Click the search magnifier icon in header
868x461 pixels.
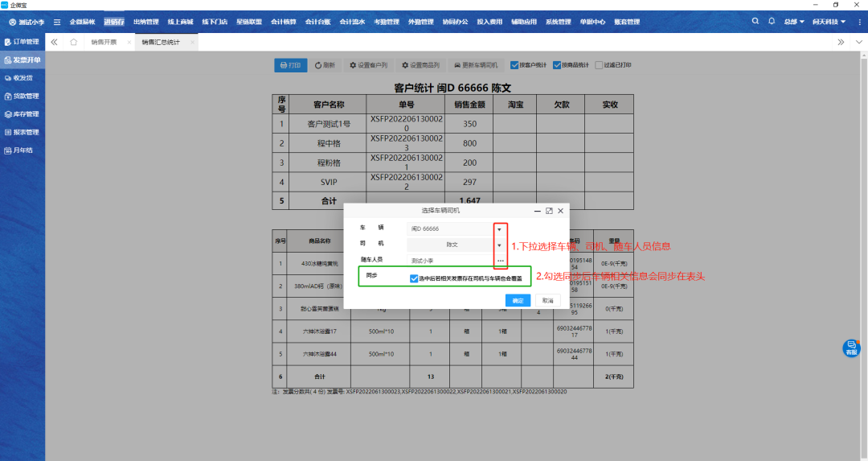755,22
